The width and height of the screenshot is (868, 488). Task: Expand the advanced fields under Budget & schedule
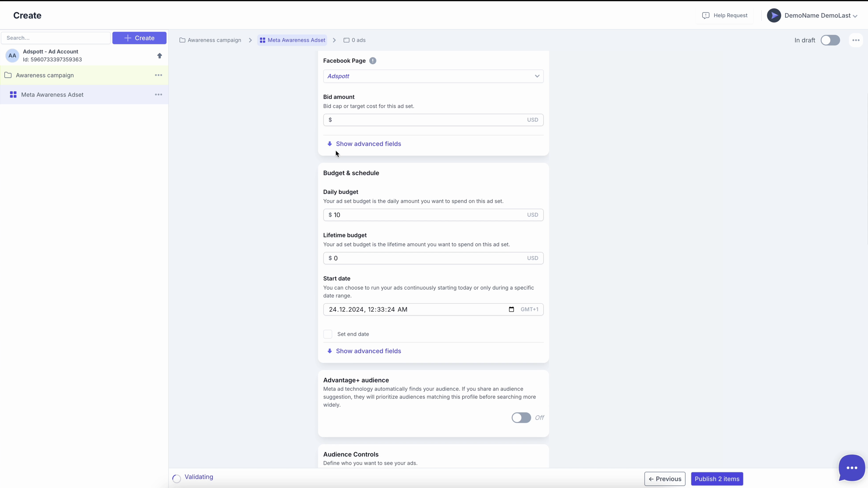[x=364, y=351]
